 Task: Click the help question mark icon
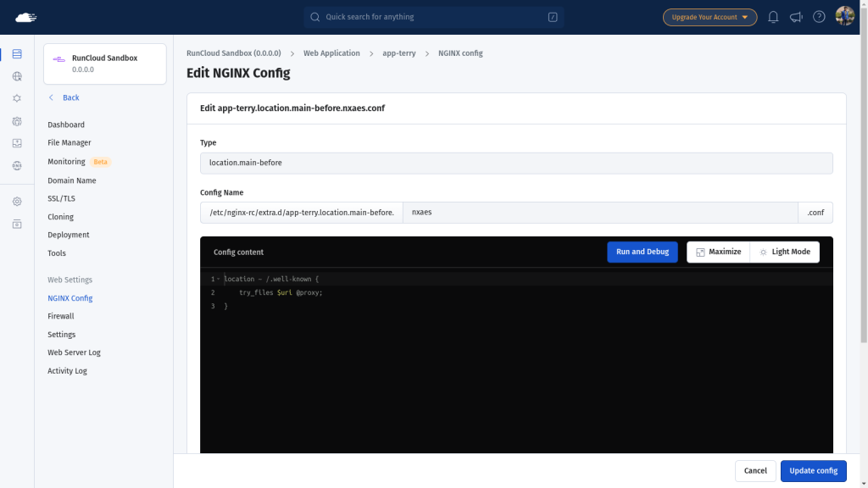pos(819,17)
